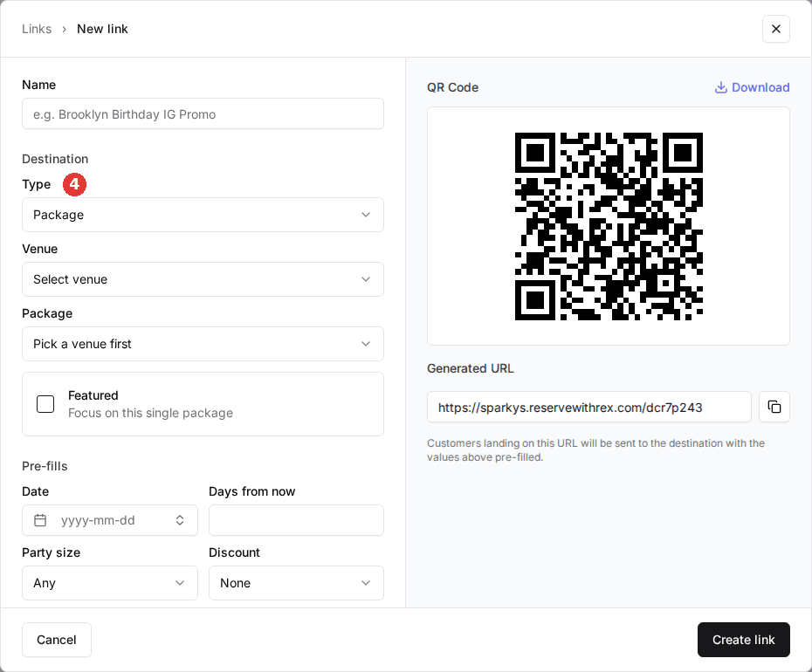The width and height of the screenshot is (812, 672).
Task: Click the Pre-fills section heading
Action: [x=45, y=466]
